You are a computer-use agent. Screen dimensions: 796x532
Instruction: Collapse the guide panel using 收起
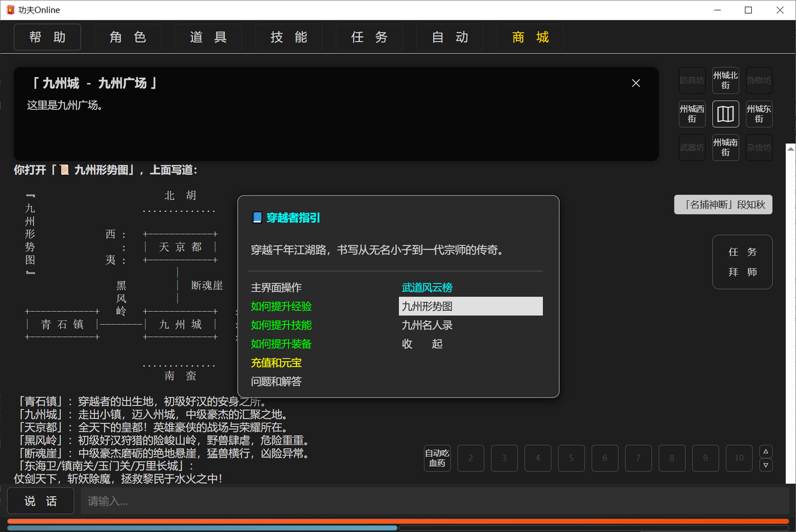click(x=422, y=344)
